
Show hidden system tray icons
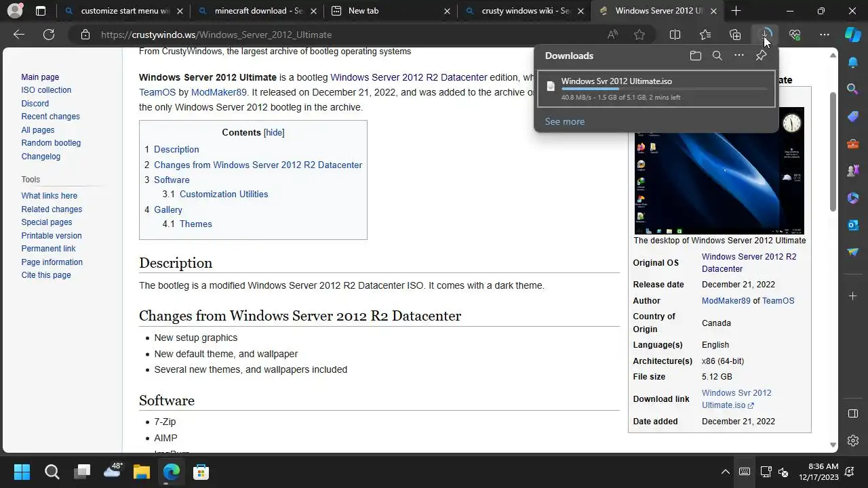coord(725,472)
